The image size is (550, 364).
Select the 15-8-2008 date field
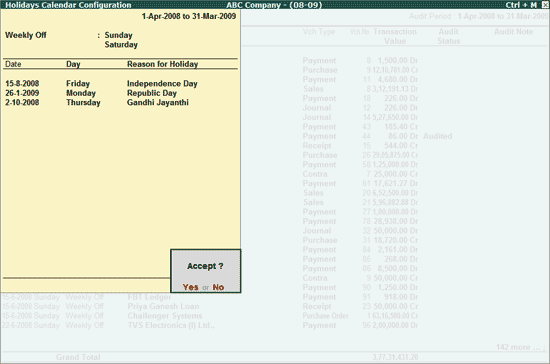tap(22, 83)
